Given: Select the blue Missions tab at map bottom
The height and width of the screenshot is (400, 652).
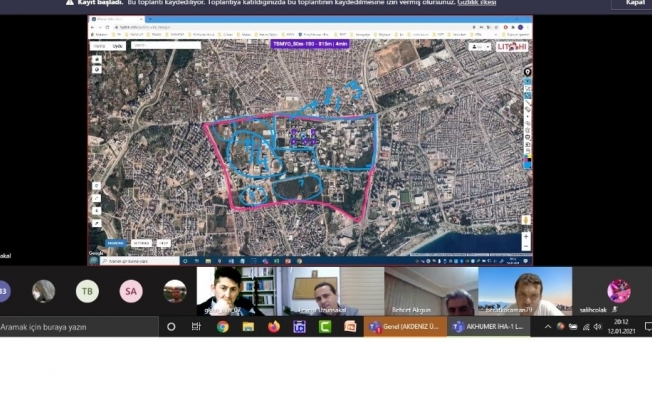Looking at the screenshot, I should coord(116,243).
